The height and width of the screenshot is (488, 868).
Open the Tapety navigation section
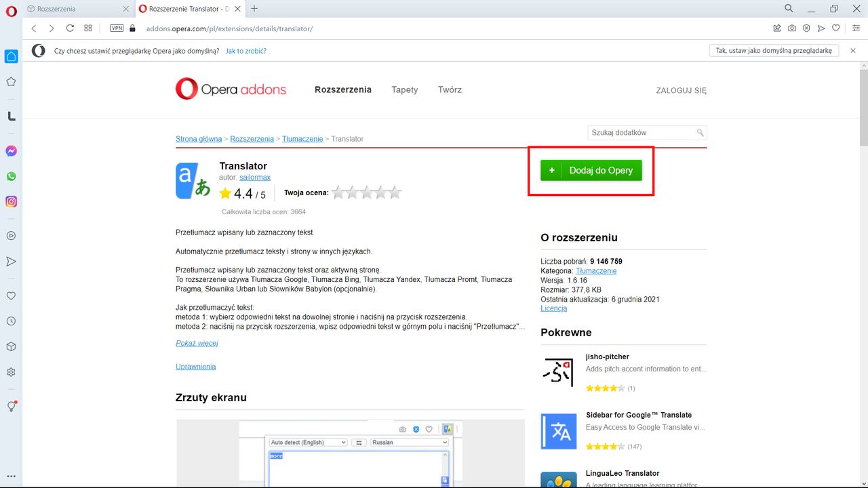click(405, 89)
